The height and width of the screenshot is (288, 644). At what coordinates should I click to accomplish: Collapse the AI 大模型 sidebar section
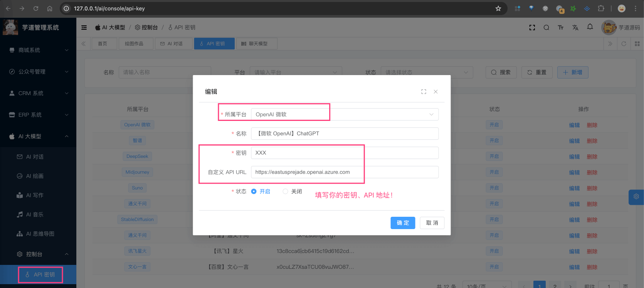click(38, 136)
